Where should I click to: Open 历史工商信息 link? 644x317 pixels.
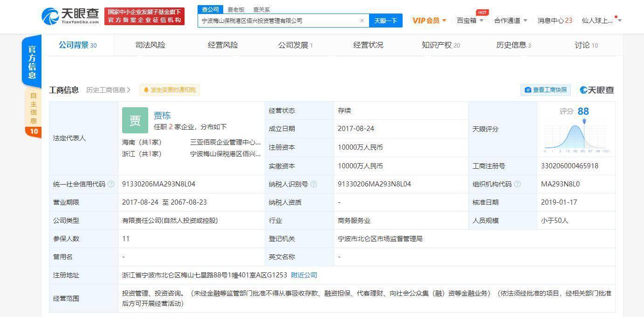108,90
